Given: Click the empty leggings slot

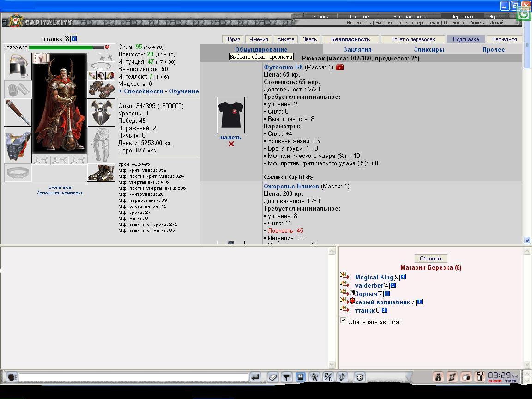Looking at the screenshot, I should [x=101, y=145].
